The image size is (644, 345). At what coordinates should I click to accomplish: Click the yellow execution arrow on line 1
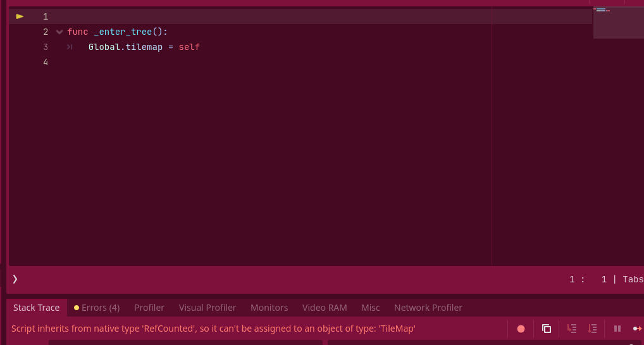20,16
